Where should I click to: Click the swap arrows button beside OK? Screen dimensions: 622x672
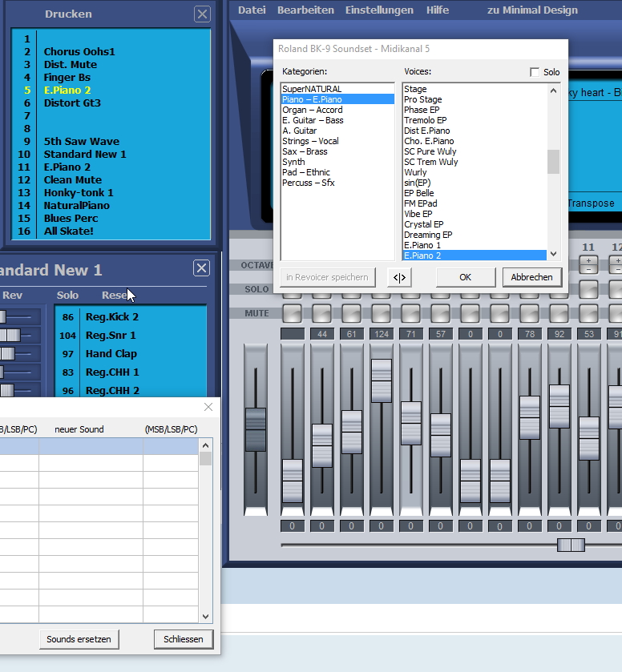click(399, 277)
